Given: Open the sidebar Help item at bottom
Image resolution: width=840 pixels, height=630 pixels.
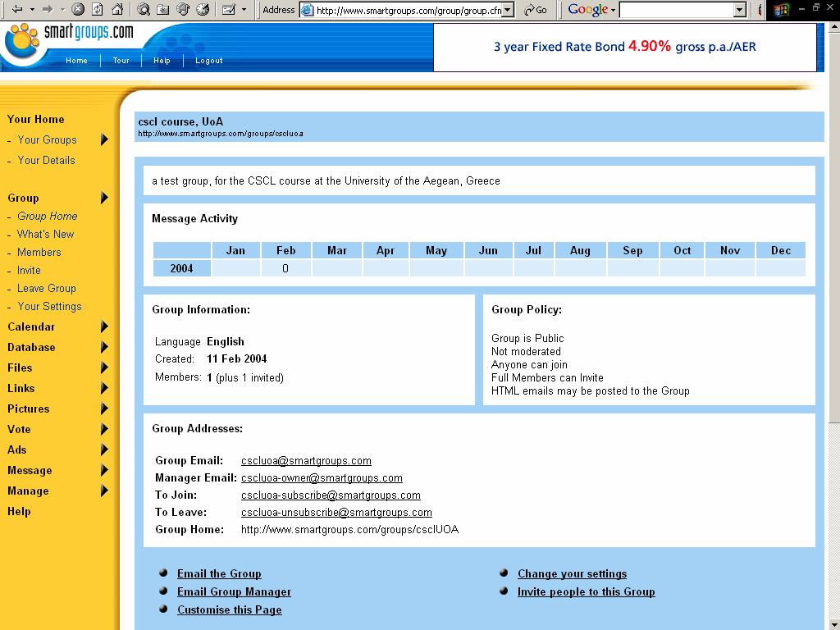Looking at the screenshot, I should click(20, 512).
